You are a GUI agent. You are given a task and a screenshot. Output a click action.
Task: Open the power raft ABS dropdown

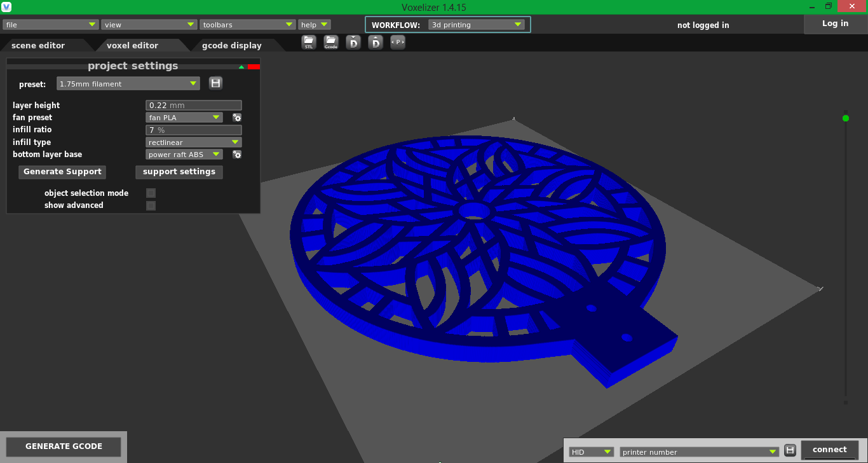(184, 155)
